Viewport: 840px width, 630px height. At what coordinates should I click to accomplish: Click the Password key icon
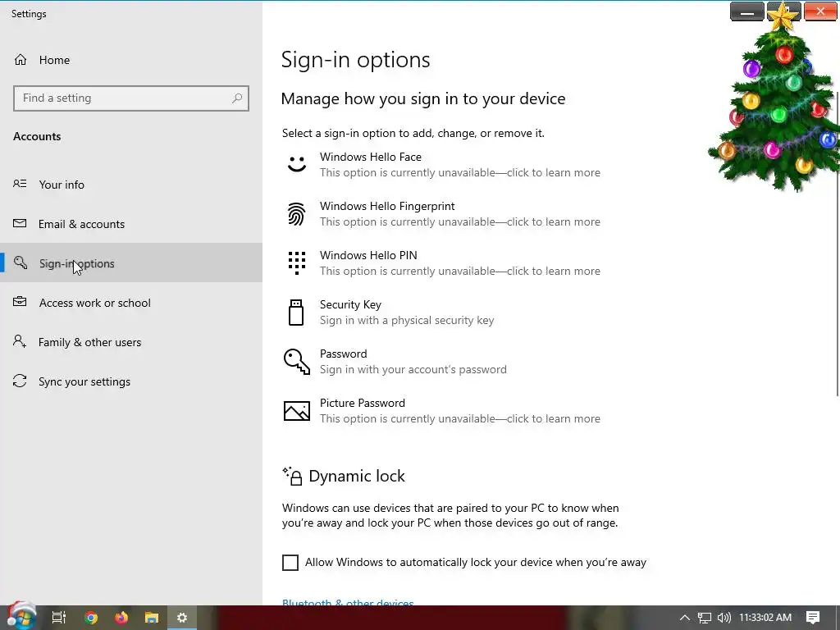tap(297, 362)
